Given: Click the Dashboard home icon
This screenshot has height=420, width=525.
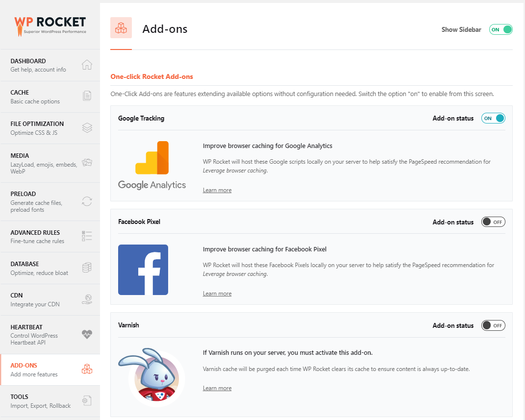Looking at the screenshot, I should click(87, 65).
